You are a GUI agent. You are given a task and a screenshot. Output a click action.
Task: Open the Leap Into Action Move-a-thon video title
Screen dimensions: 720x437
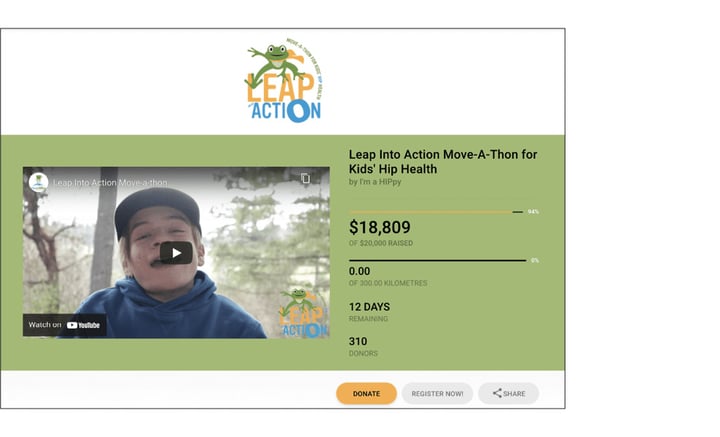[110, 183]
